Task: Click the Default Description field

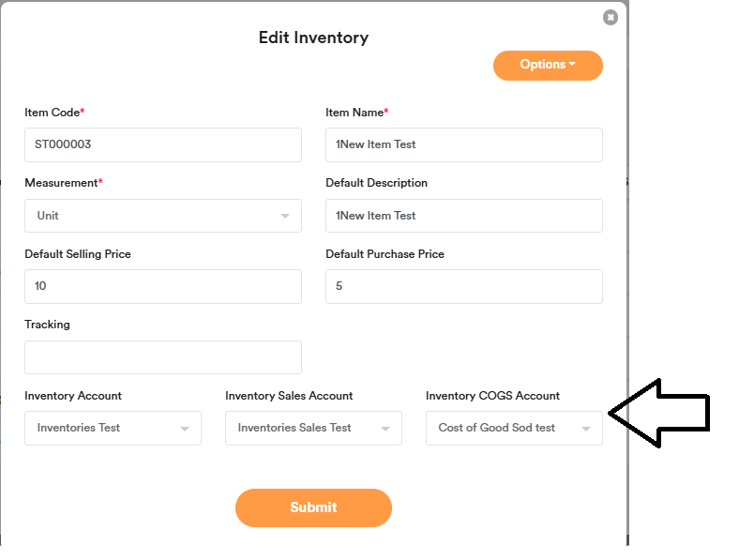Action: pyautogui.click(x=463, y=216)
